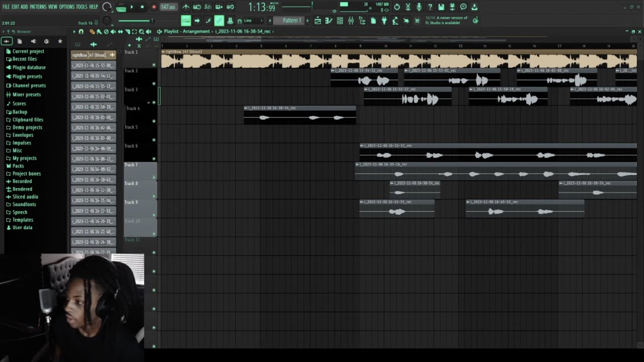Toggle the playlist magnet snap icon
The image size is (644, 362).
[81, 32]
